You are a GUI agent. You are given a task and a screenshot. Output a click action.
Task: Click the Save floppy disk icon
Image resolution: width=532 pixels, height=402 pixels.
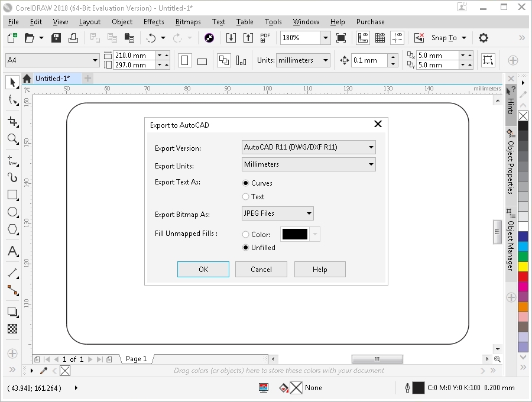coord(56,38)
